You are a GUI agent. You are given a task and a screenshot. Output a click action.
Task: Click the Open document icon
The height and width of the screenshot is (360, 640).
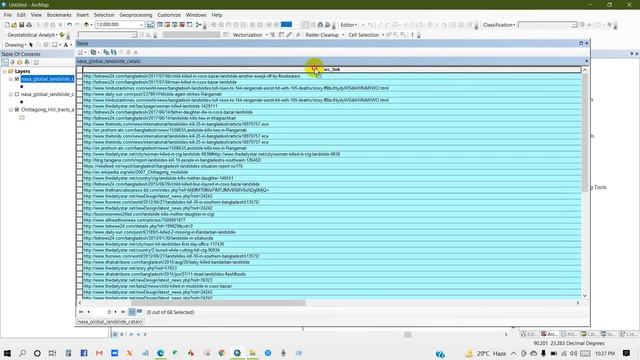14,25
